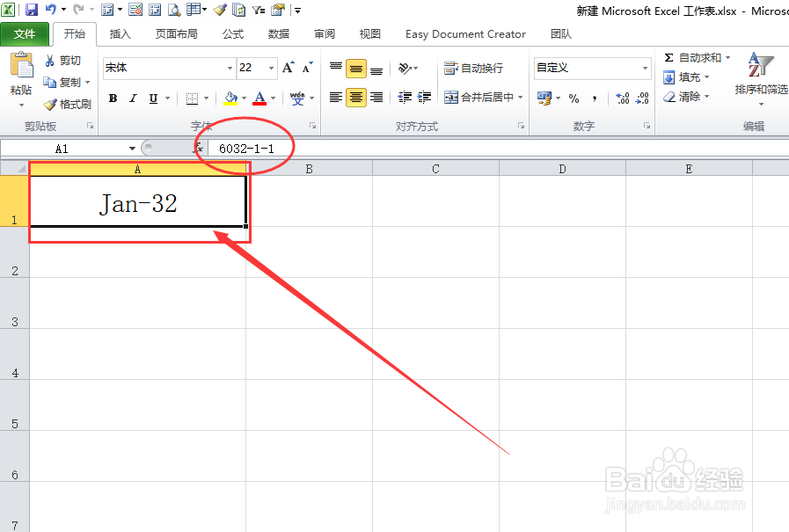Image resolution: width=789 pixels, height=532 pixels.
Task: Toggle middle vertical alignment
Action: pyautogui.click(x=355, y=68)
